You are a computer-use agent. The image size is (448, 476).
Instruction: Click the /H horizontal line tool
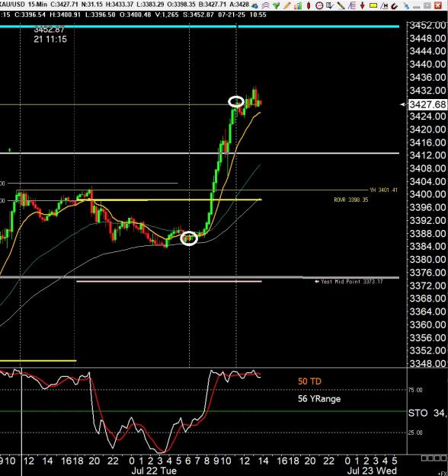click(x=384, y=5)
